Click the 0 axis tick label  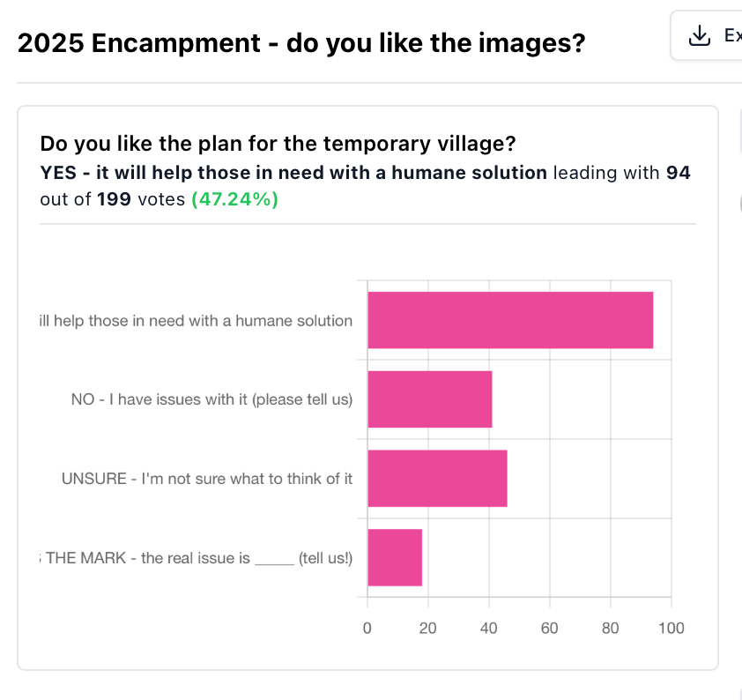pyautogui.click(x=367, y=628)
